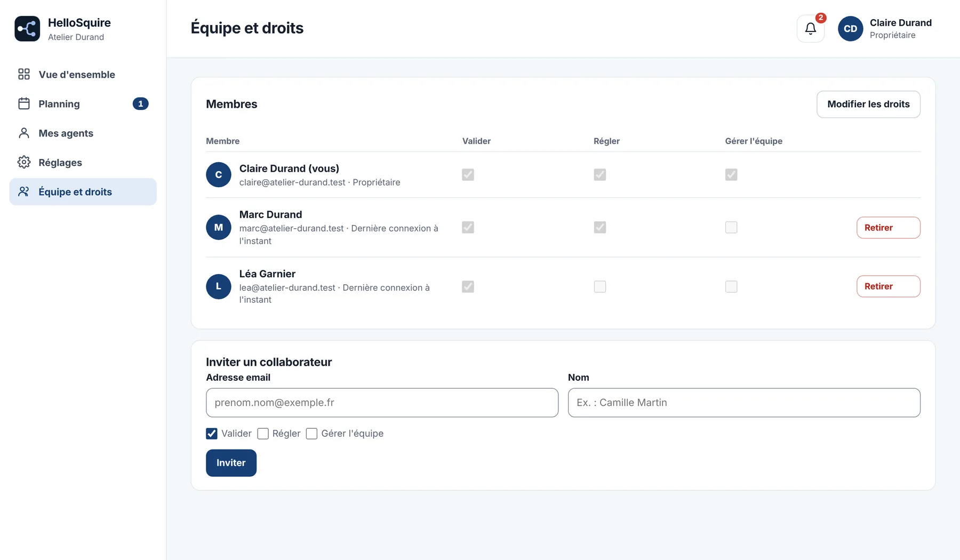Enable Gérer l'équipe checkbox in invite form
Viewport: 960px width, 560px height.
coord(312,434)
